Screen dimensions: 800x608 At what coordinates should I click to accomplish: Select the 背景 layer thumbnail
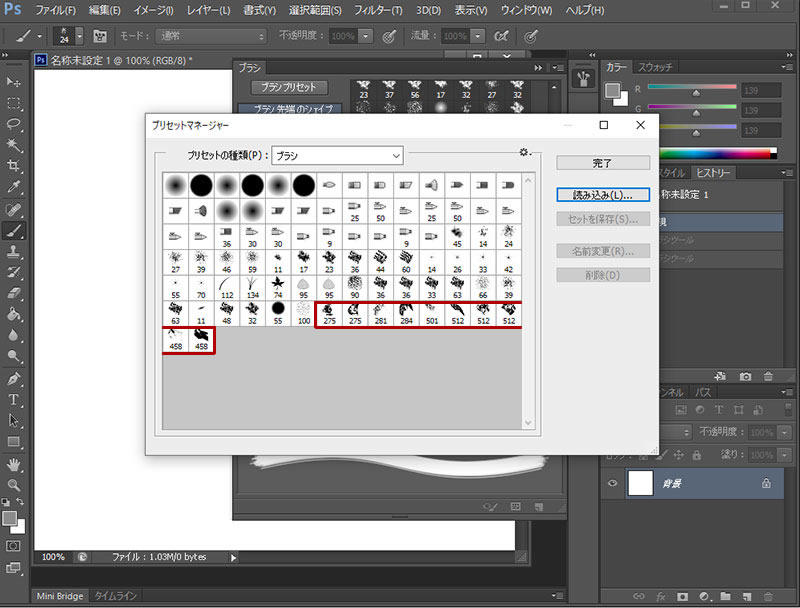[640, 483]
